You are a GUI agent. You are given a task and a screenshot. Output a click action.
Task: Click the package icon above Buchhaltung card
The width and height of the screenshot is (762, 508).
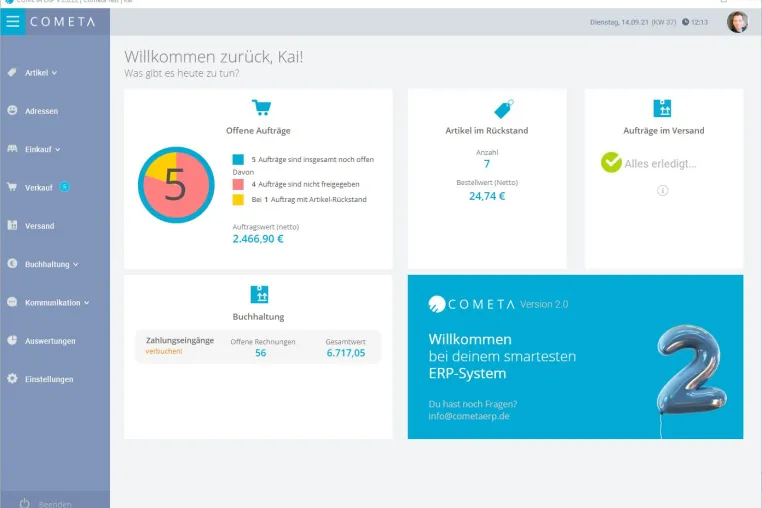[259, 294]
